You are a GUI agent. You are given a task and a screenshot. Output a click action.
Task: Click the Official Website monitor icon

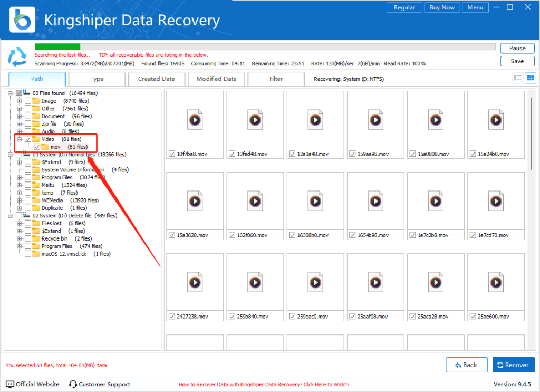pyautogui.click(x=10, y=384)
